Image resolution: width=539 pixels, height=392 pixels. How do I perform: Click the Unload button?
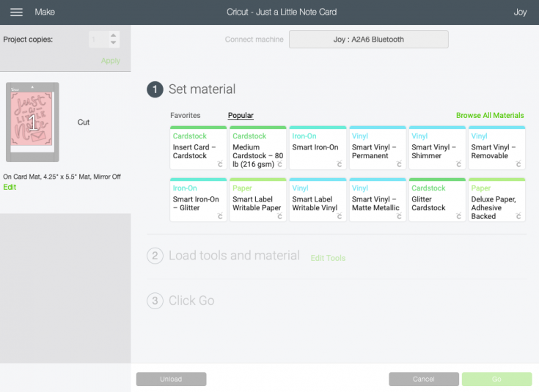tap(171, 379)
